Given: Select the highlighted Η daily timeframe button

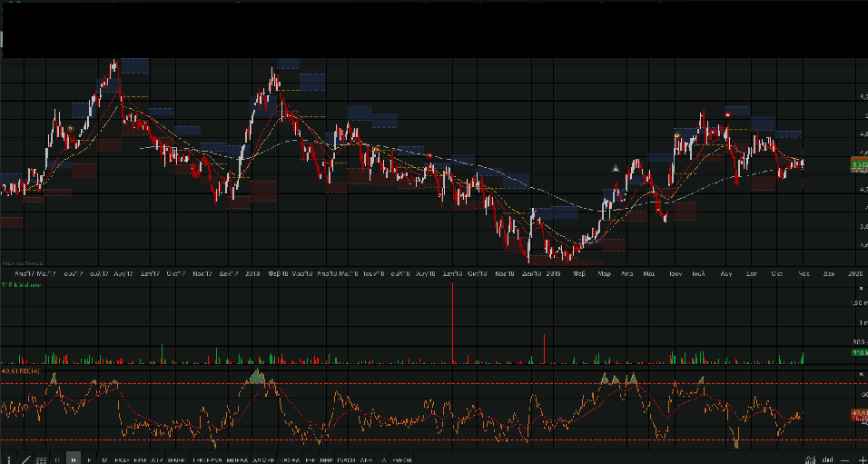Looking at the screenshot, I should (74, 460).
